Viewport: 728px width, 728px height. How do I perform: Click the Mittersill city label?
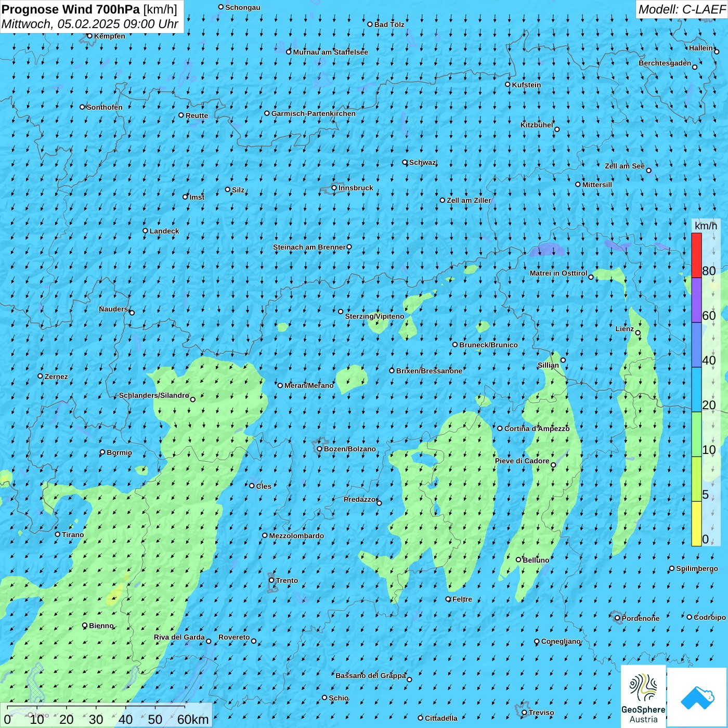point(597,185)
